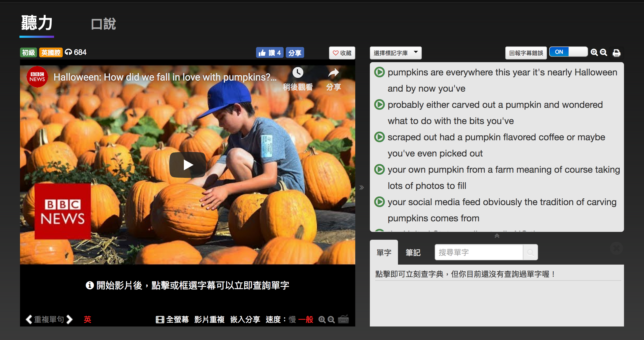
Task: Click the 搜尋單字 search field
Action: (479, 252)
